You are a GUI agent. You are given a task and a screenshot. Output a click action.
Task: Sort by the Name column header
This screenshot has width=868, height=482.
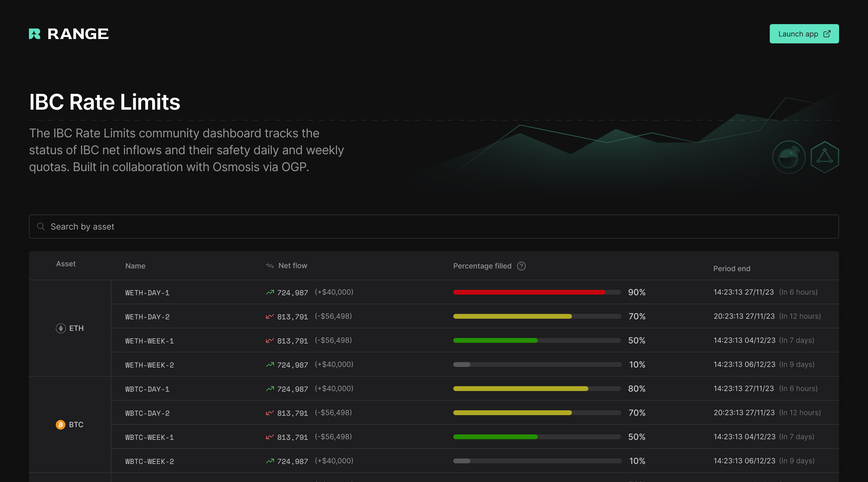(x=135, y=266)
